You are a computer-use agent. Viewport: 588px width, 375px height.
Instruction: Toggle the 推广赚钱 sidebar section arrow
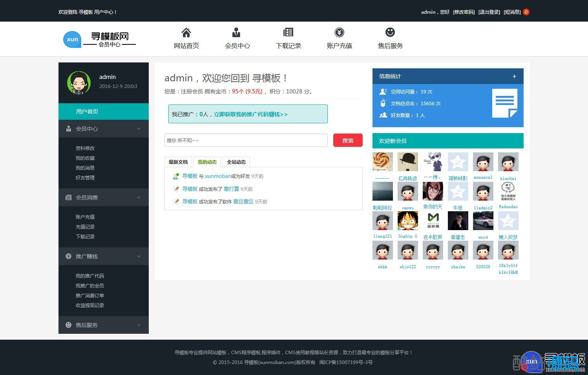(139, 256)
